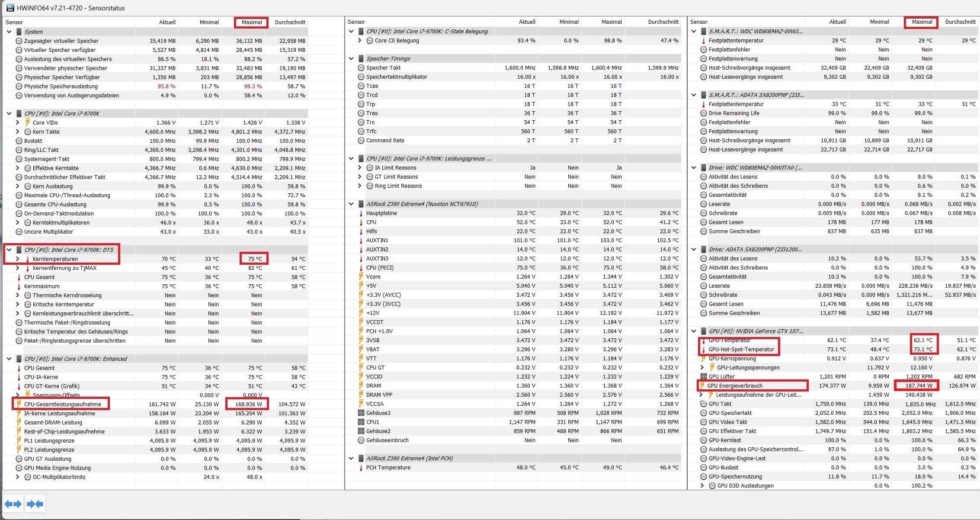Click the expand columns double-arrow button

[x=13, y=504]
